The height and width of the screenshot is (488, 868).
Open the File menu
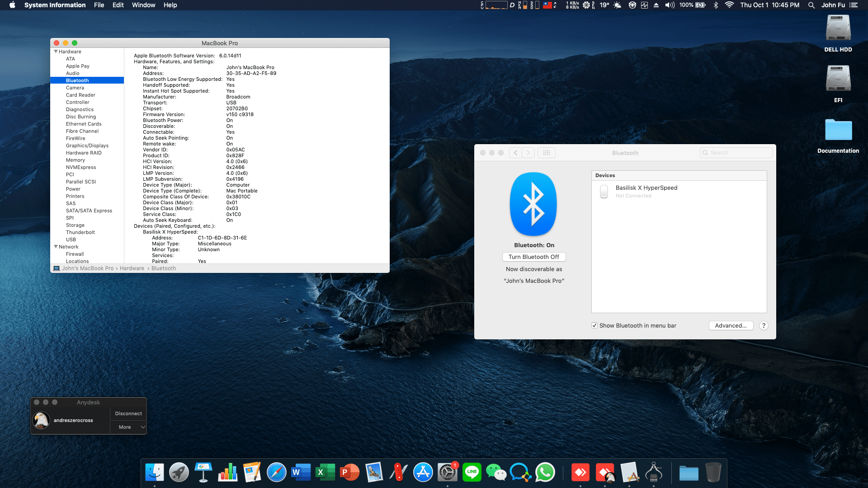[x=99, y=5]
